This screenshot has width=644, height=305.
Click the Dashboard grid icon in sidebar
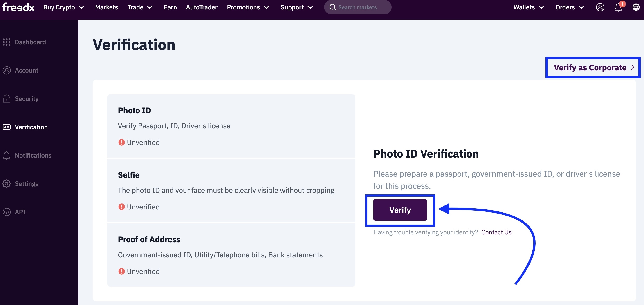pyautogui.click(x=7, y=42)
